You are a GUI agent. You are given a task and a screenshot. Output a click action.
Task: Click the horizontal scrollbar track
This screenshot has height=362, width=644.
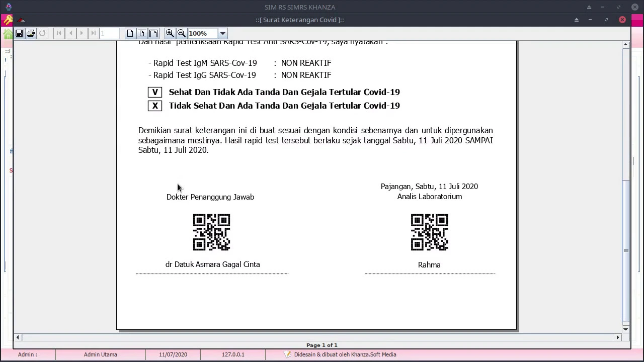tap(317, 337)
